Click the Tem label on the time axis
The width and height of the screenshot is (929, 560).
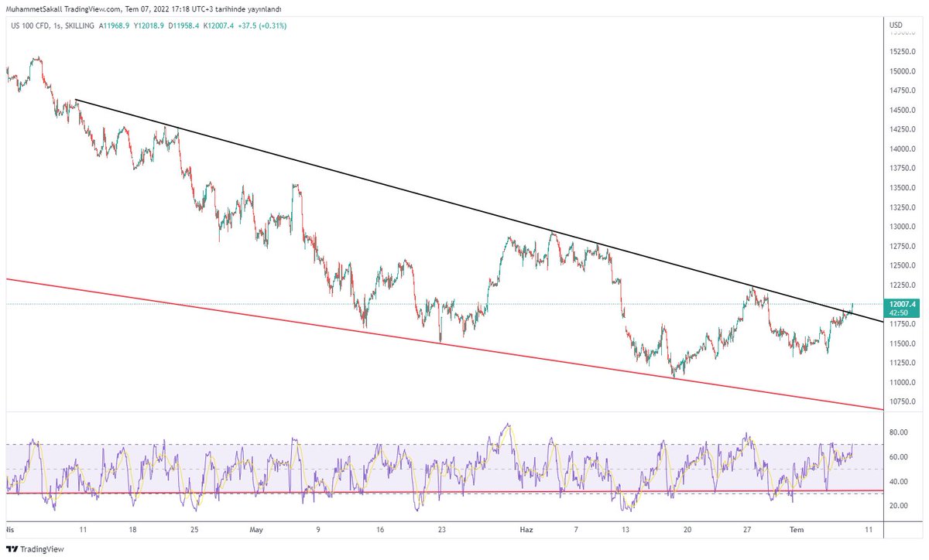pyautogui.click(x=796, y=530)
